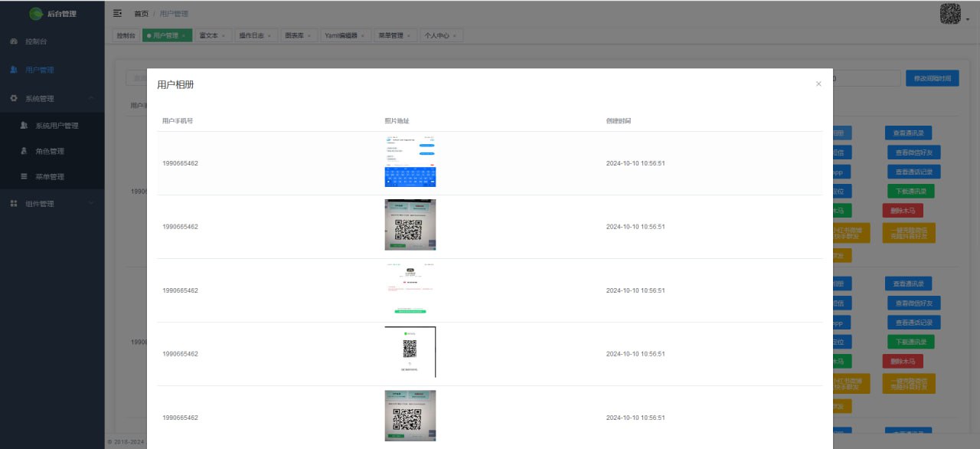The image size is (980, 449).
Task: Click the user icon beside 用户管理 in sidebar
Action: (x=14, y=70)
